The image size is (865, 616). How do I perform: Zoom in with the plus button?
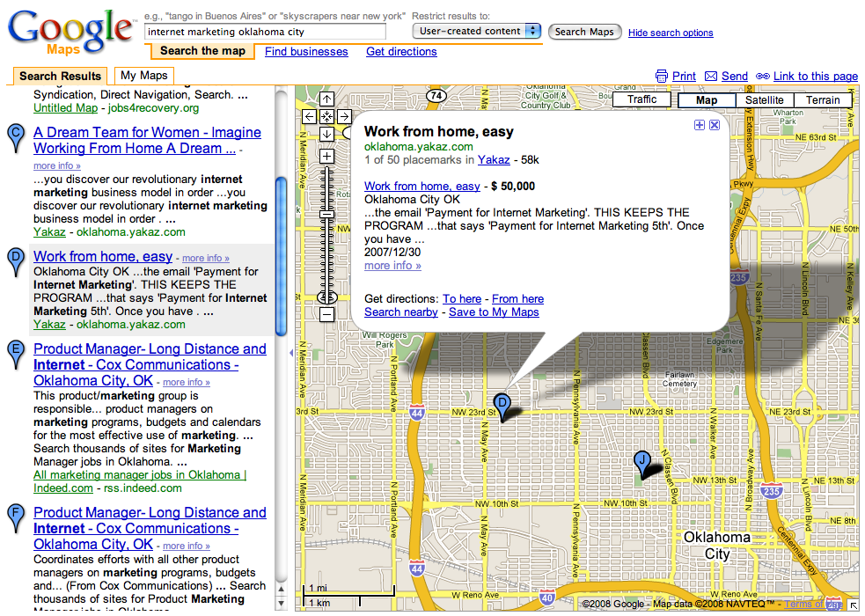point(326,157)
